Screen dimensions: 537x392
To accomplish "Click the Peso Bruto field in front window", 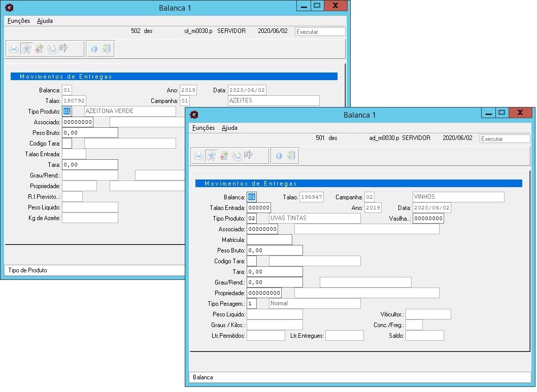I will [x=275, y=251].
